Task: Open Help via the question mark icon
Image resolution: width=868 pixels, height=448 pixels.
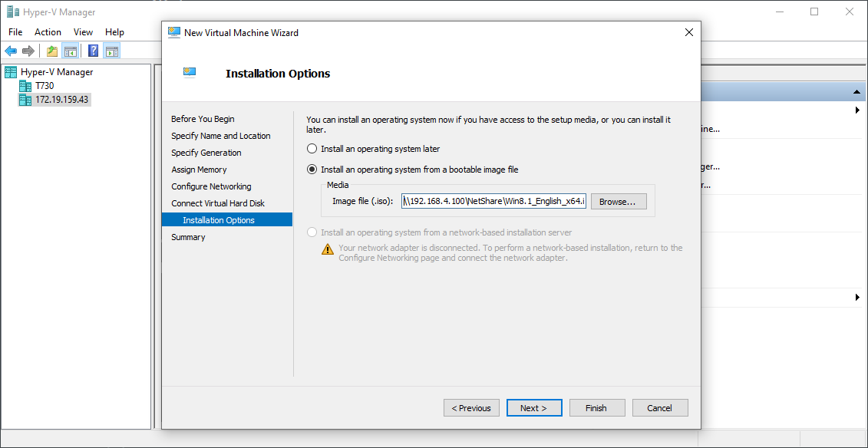Action: [x=94, y=51]
